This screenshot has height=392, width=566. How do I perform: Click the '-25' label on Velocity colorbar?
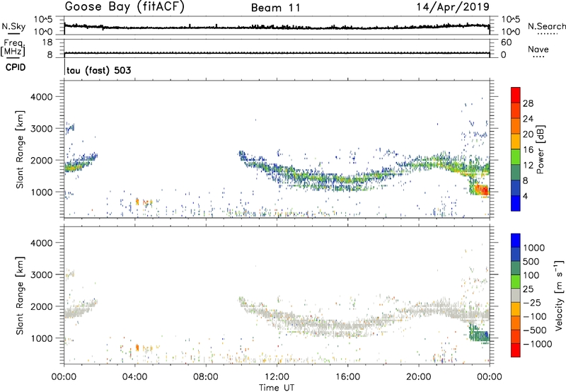[x=532, y=302]
